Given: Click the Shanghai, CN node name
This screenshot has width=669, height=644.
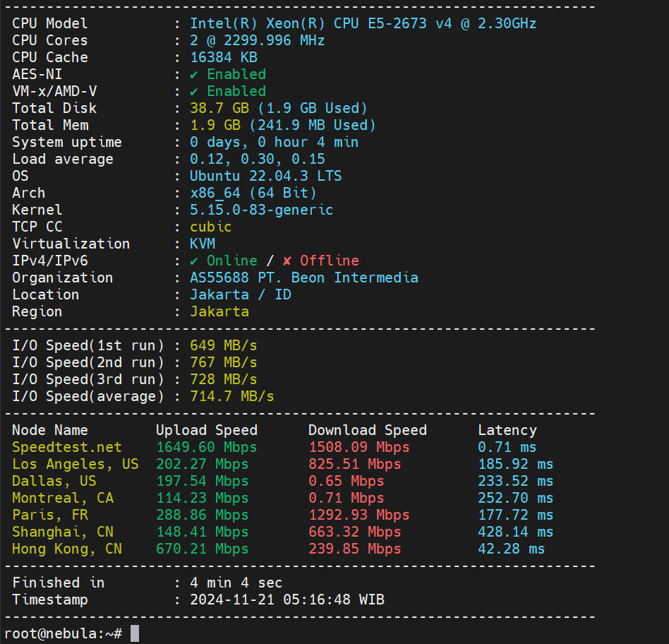Looking at the screenshot, I should [x=63, y=532].
